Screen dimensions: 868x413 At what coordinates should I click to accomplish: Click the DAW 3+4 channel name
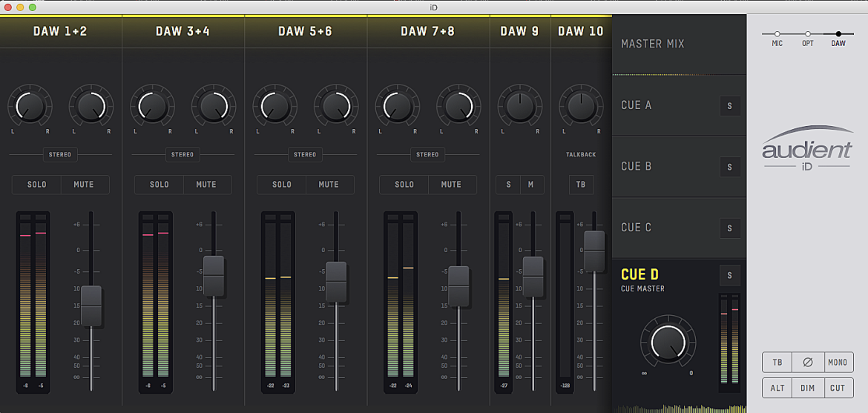pos(183,32)
